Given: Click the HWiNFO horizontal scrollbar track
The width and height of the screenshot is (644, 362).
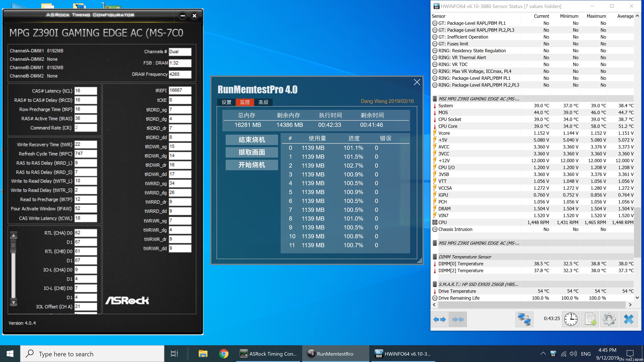Looking at the screenshot, I should [532, 305].
